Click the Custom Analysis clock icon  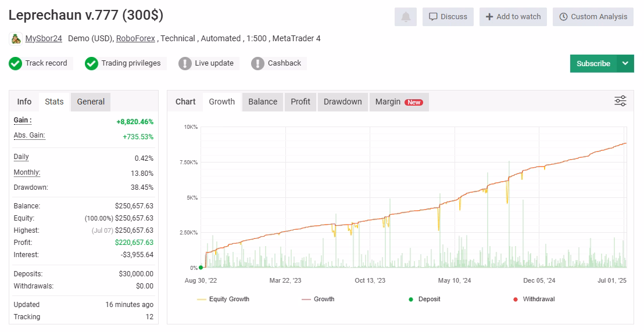(564, 17)
